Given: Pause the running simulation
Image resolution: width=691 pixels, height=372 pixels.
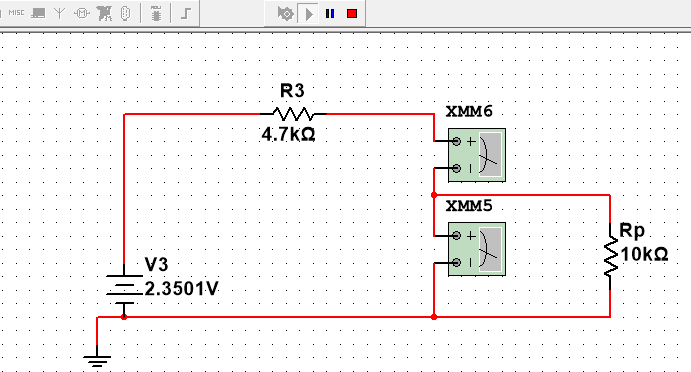Looking at the screenshot, I should pyautogui.click(x=330, y=14).
